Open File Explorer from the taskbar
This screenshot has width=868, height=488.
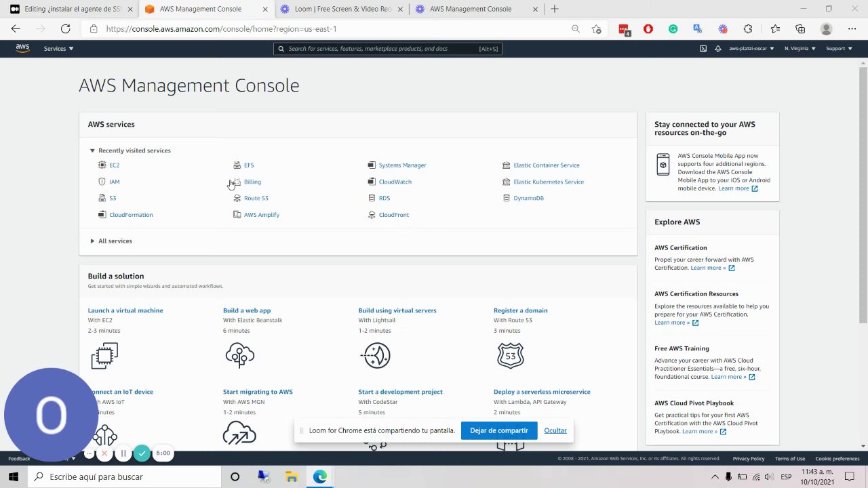click(x=292, y=476)
